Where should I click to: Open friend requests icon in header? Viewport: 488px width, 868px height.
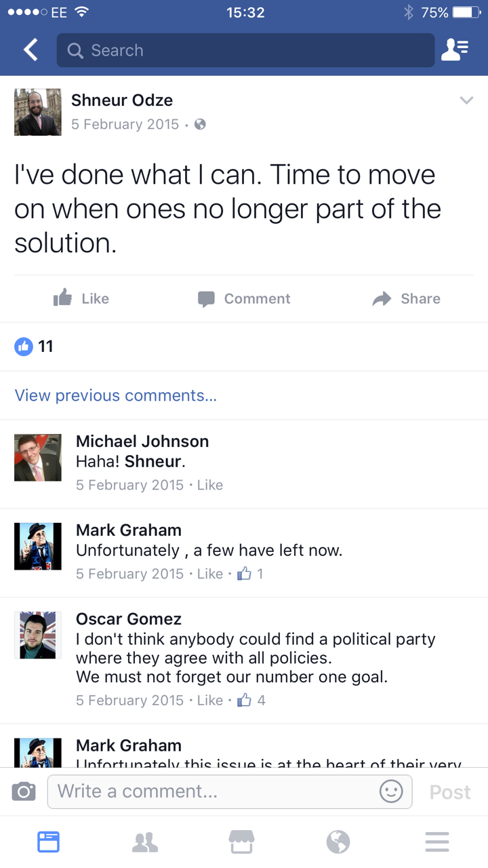point(455,50)
